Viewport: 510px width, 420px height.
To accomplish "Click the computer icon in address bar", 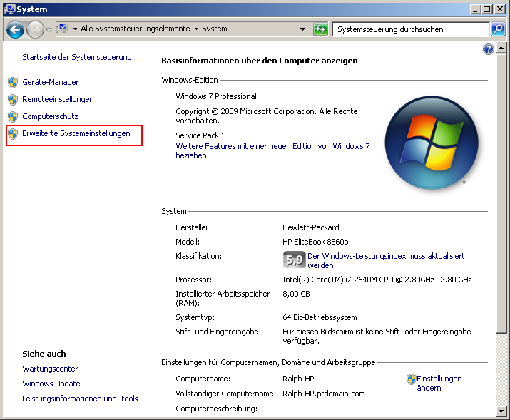I will (x=62, y=29).
